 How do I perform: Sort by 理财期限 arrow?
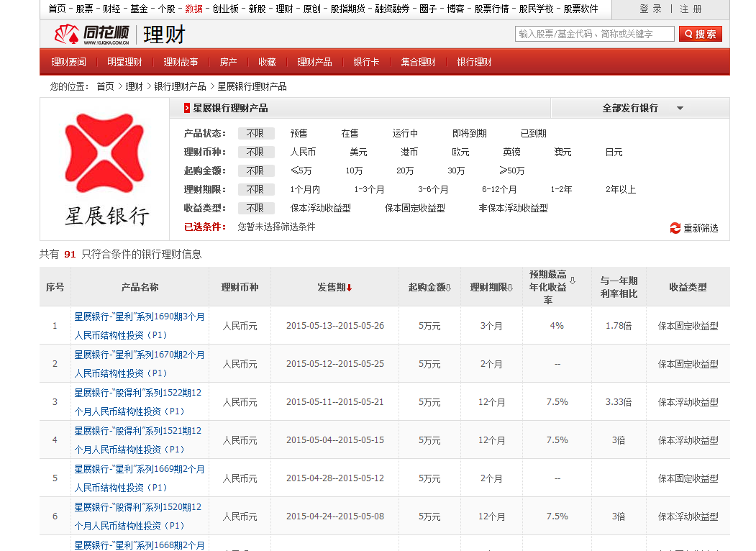coord(510,288)
